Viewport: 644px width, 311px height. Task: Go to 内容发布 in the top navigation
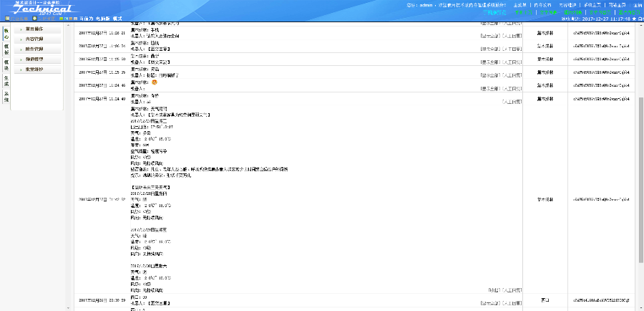point(542,4)
